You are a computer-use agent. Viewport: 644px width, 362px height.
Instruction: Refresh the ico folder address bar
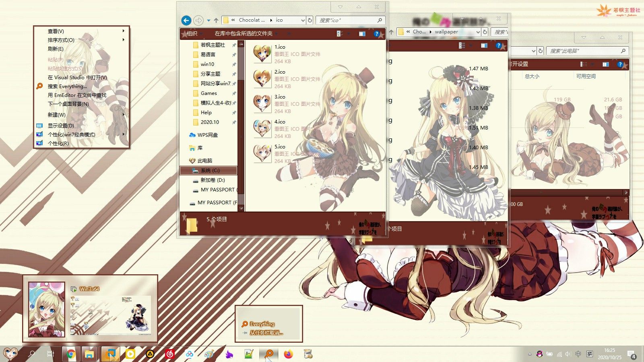pos(310,20)
